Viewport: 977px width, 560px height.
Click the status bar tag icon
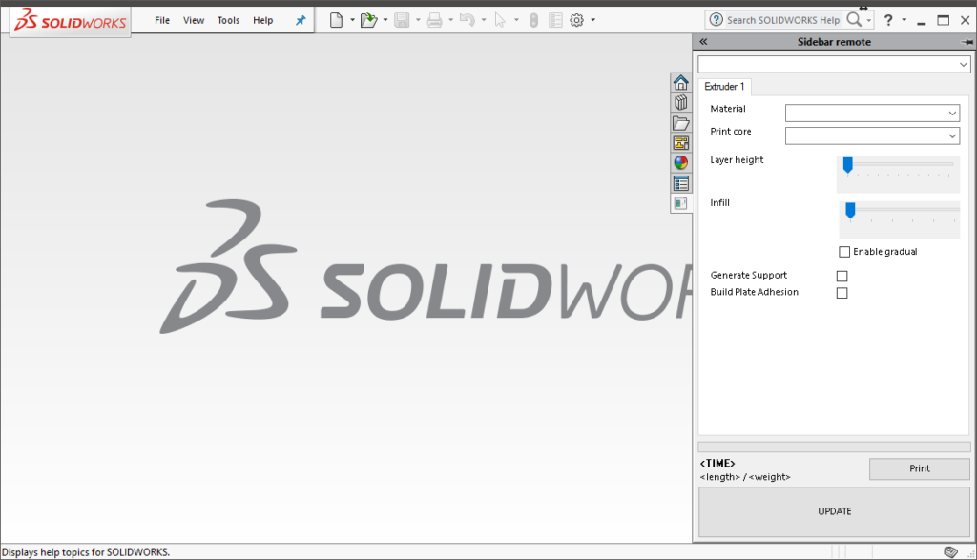click(x=950, y=552)
